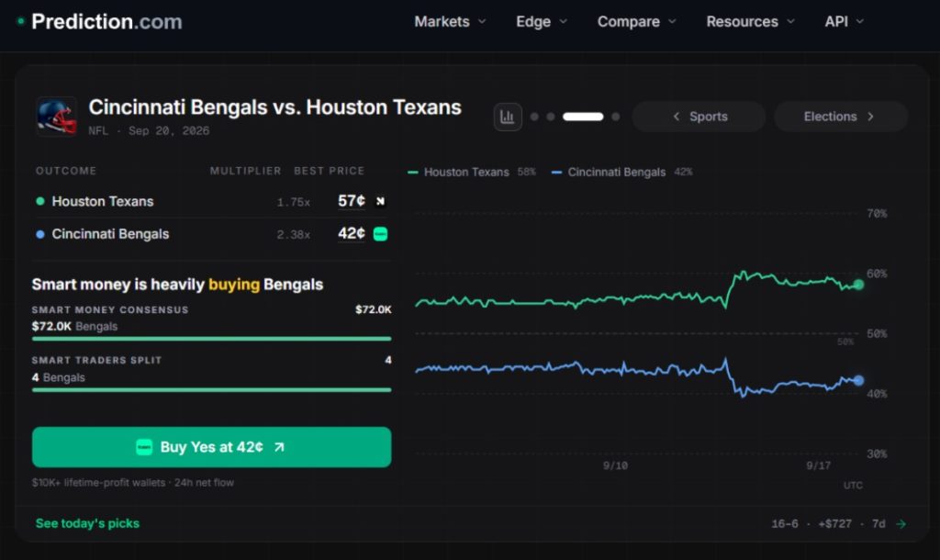Select the last carousel dot
The width and height of the screenshot is (940, 560).
[x=615, y=117]
